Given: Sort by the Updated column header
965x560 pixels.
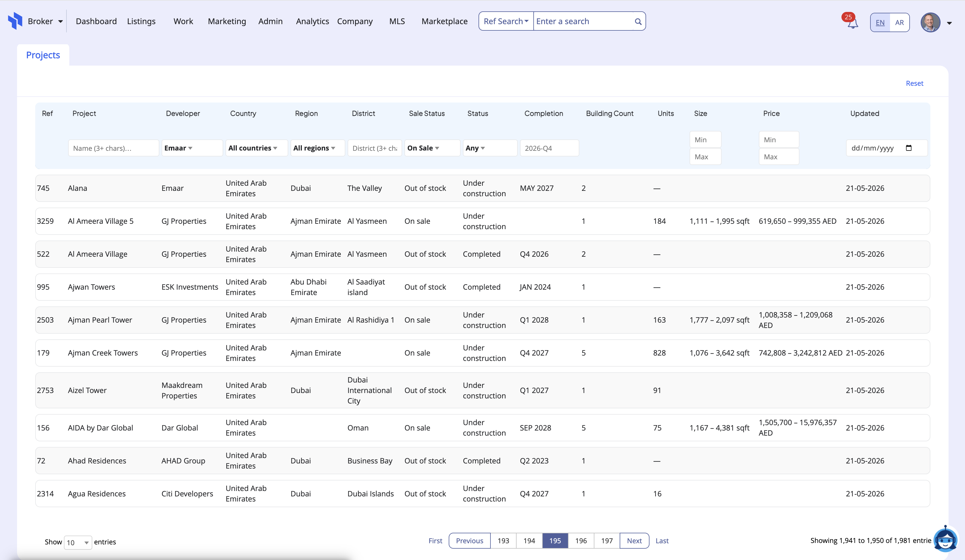Looking at the screenshot, I should (x=865, y=113).
